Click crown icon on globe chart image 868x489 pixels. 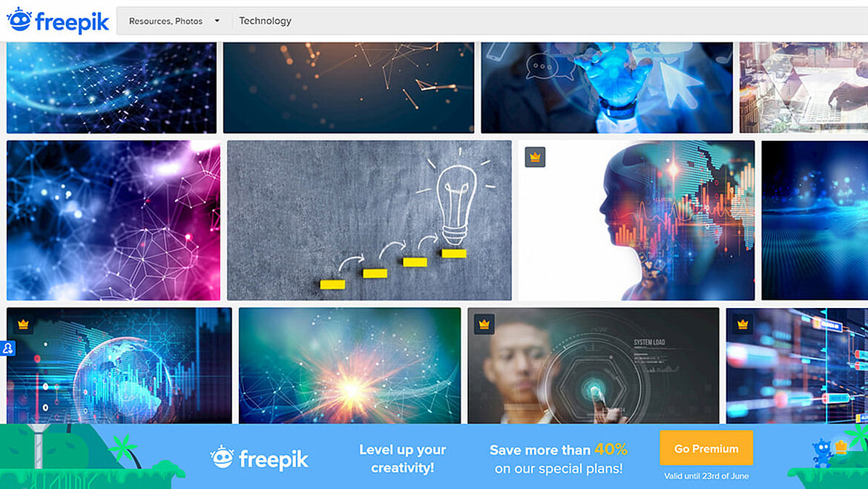point(23,324)
